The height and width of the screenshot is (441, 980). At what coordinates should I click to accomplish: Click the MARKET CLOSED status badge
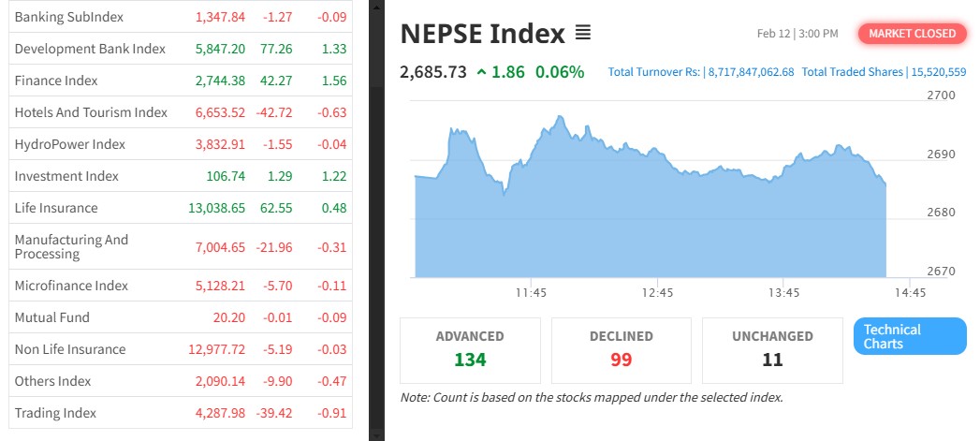912,34
